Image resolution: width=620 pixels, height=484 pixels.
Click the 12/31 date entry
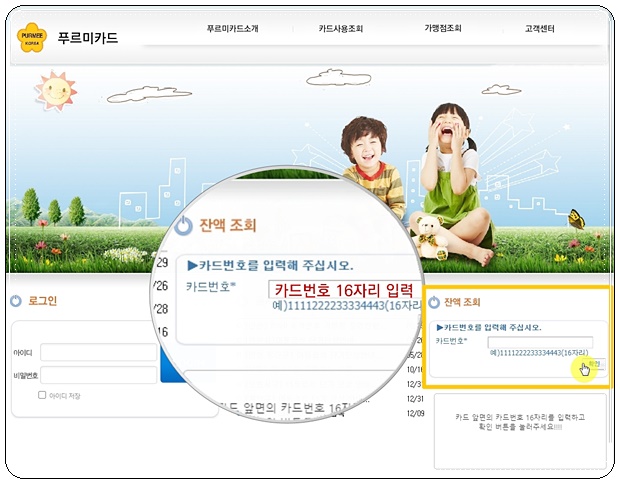415,399
